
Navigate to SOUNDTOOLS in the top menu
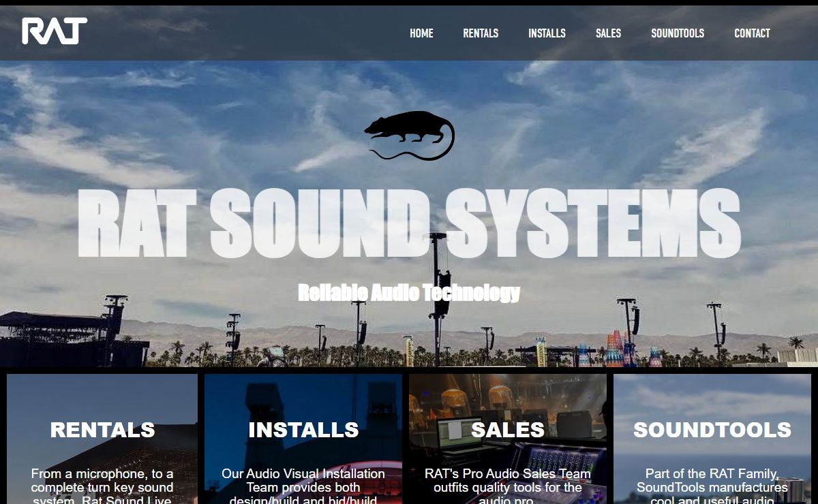(678, 33)
